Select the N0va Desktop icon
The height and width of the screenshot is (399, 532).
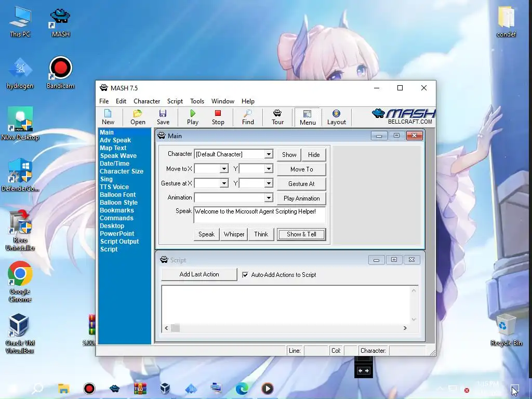point(20,124)
